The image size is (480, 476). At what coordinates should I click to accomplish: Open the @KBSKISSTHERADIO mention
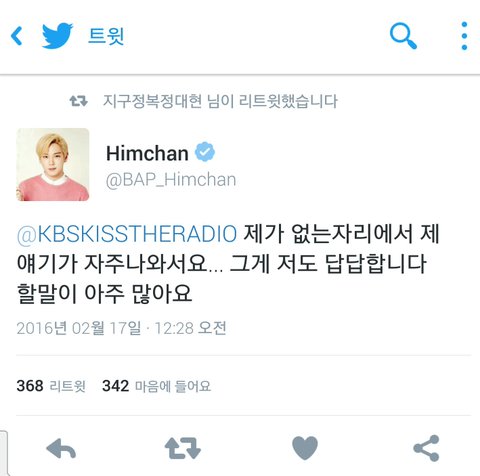127,233
